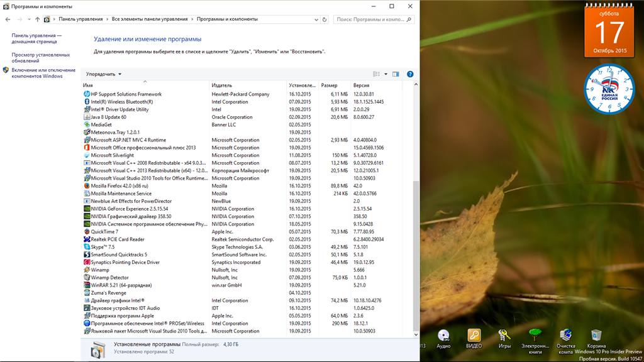Click the Microsoft Silverlight icon
This screenshot has height=362, width=644.
[x=87, y=155]
